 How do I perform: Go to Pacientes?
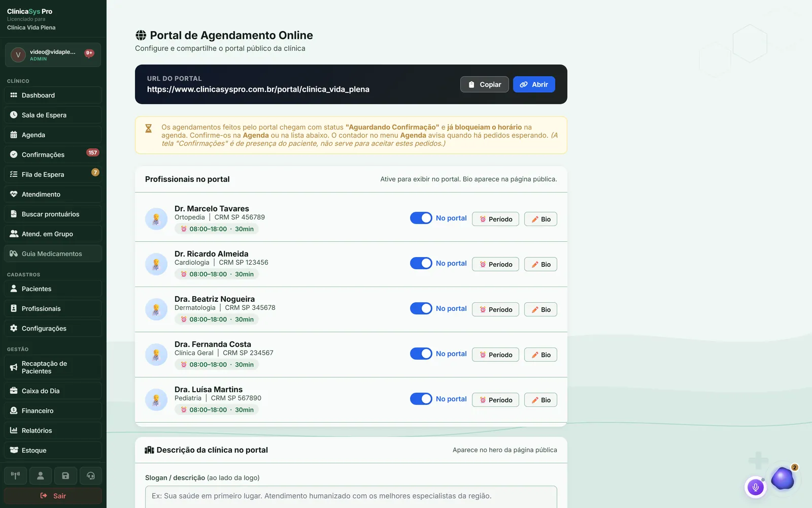(53, 289)
